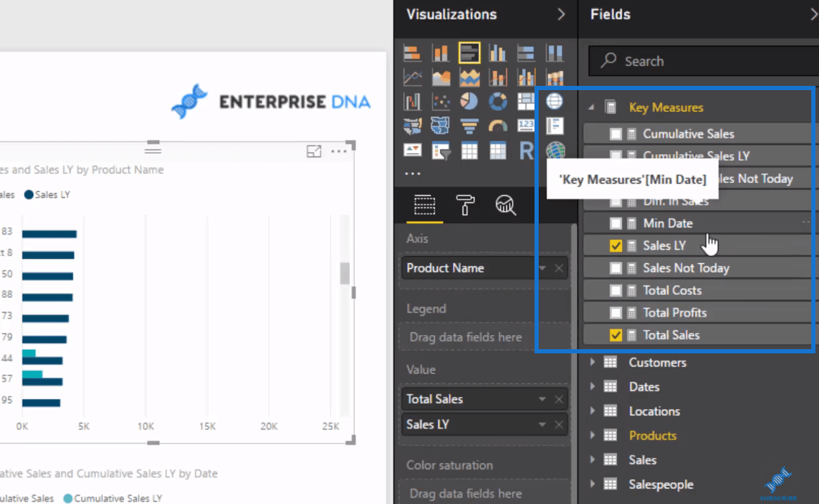
Task: Select the 100% stacked column chart visual
Action: click(x=554, y=53)
